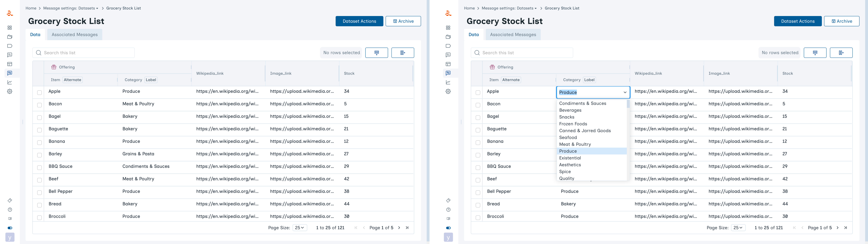Open dashboard grid icon in left pane sidebar
Screen dimensions: 868x244
click(x=10, y=28)
